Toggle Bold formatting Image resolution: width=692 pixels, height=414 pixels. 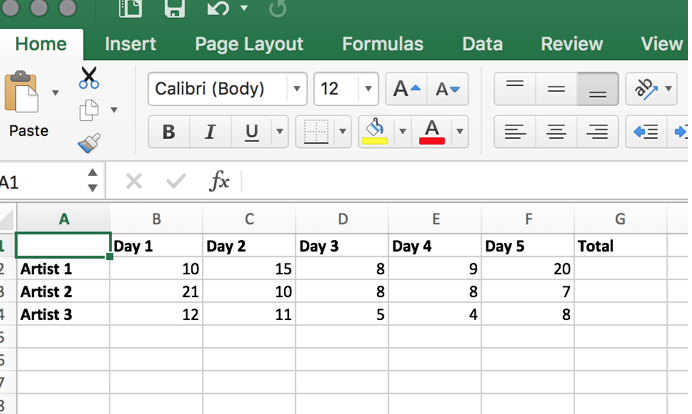point(169,132)
